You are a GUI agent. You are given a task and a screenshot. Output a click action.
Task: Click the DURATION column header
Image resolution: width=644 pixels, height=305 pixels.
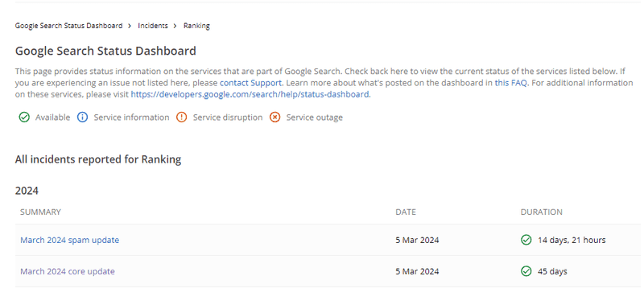[x=541, y=212]
